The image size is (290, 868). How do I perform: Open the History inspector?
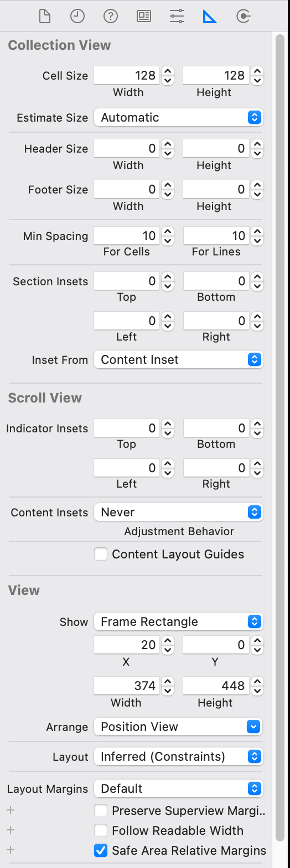77,17
